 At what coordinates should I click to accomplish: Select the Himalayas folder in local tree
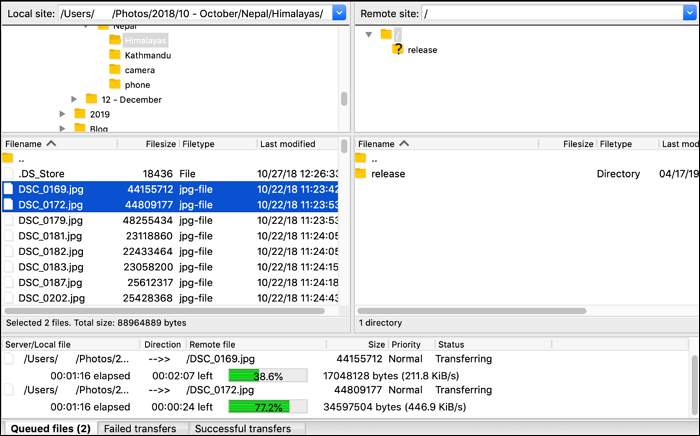point(145,41)
